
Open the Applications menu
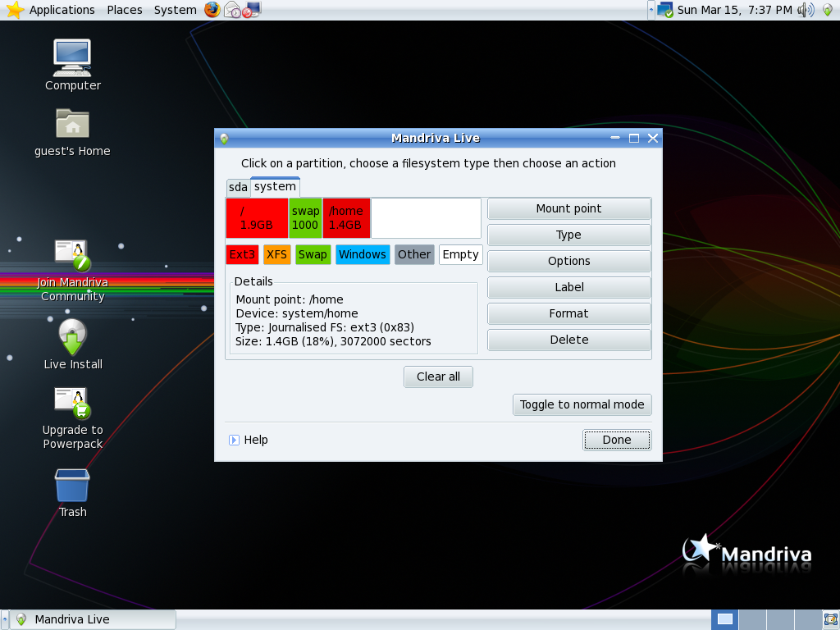[62, 10]
